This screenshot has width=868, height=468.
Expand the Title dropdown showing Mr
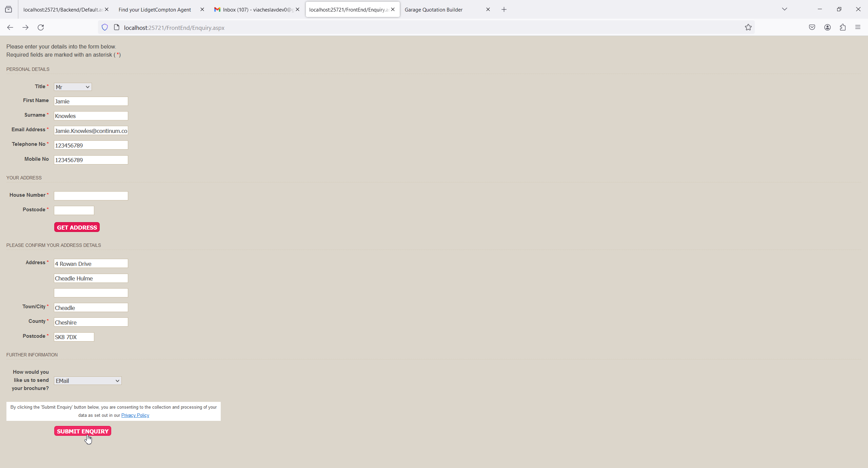click(x=73, y=87)
